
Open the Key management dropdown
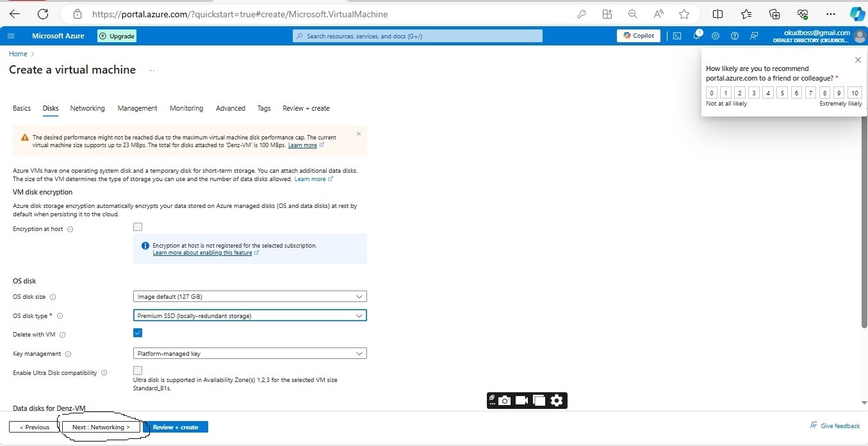coord(250,354)
